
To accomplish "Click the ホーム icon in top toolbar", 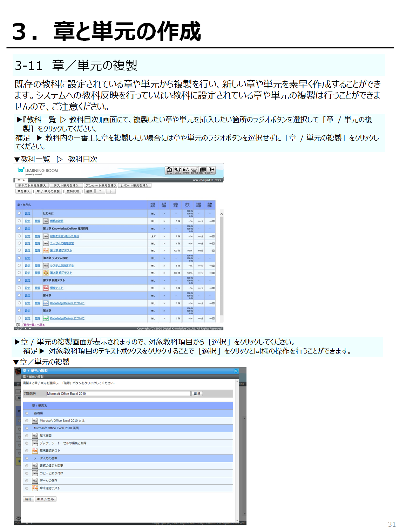I will (x=169, y=170).
